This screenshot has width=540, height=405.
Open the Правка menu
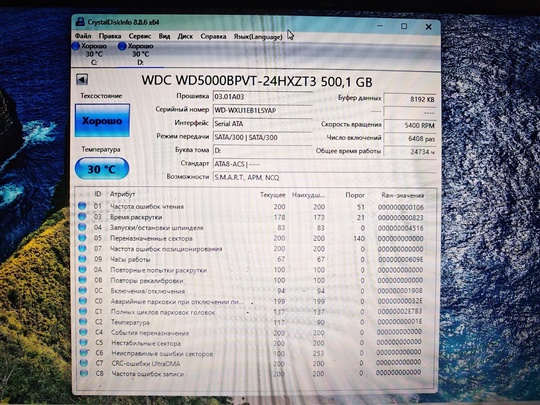coord(110,36)
